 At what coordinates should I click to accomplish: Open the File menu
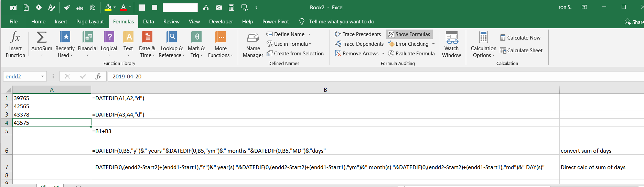(x=13, y=21)
